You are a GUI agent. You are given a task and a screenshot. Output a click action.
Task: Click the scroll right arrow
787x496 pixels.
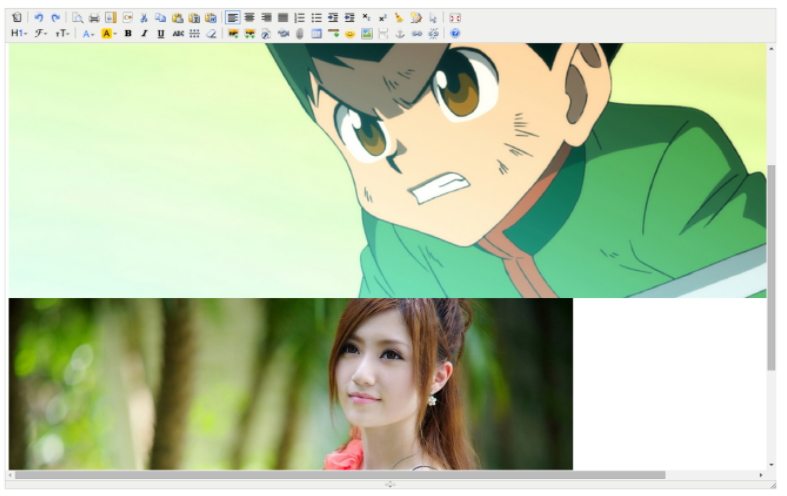click(761, 475)
